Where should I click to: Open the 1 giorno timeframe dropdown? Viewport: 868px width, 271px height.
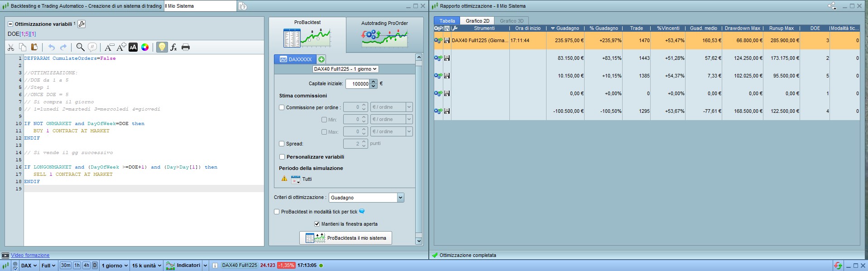(x=114, y=266)
